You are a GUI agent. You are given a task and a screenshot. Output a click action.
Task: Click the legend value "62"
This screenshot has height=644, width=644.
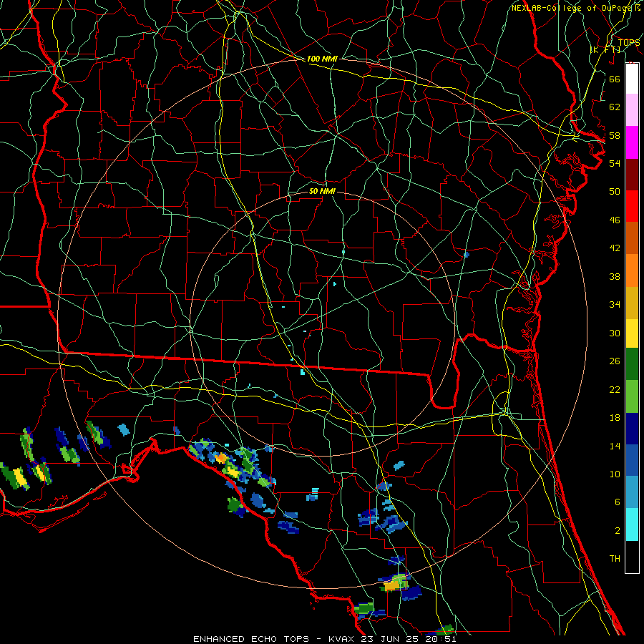pyautogui.click(x=615, y=107)
